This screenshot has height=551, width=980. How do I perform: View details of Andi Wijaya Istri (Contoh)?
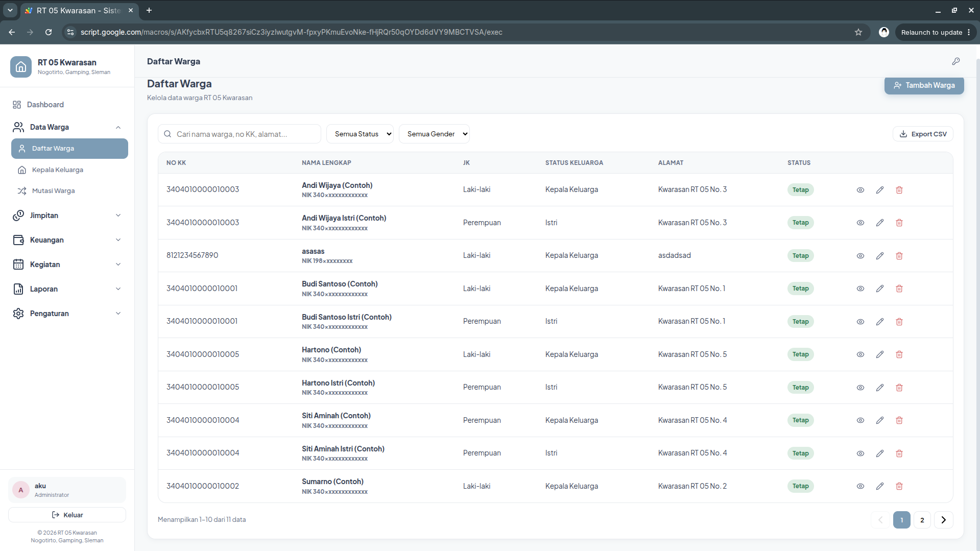[x=860, y=223]
